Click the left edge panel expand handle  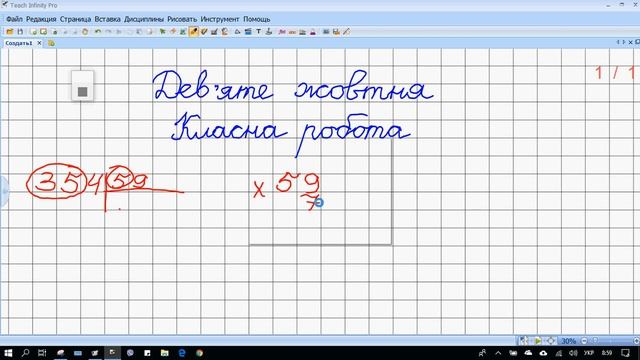pos(4,191)
